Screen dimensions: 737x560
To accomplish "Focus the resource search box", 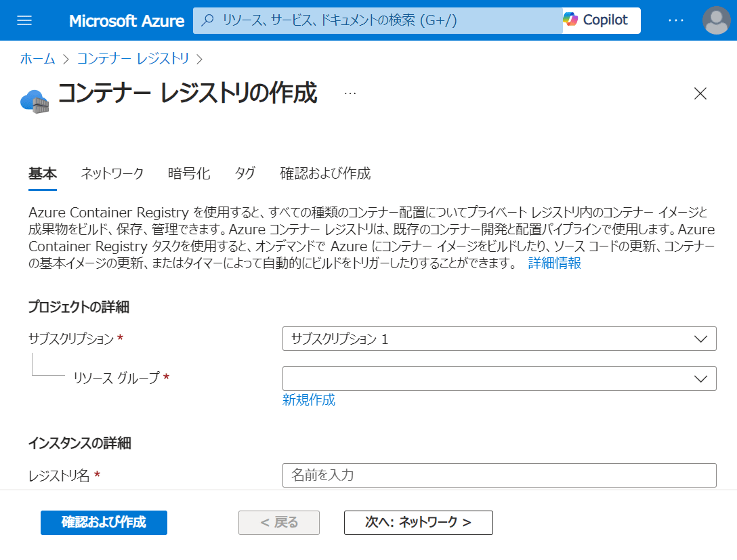I will 377,20.
